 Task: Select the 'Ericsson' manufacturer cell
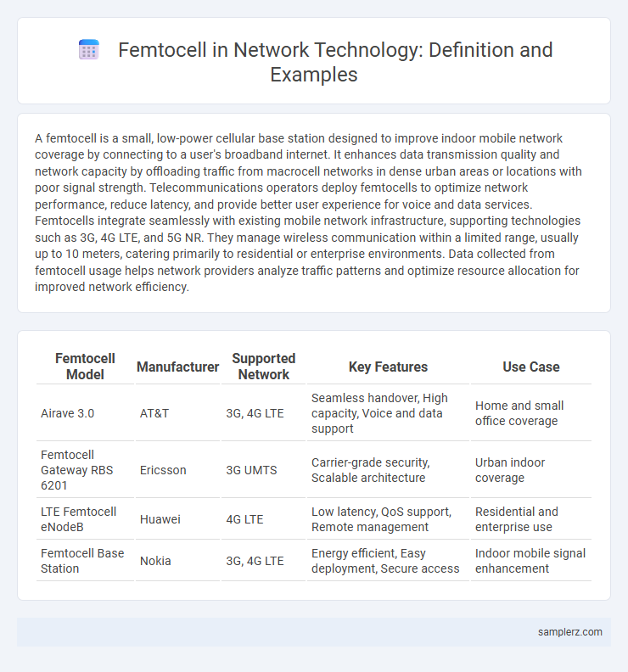tap(177, 470)
